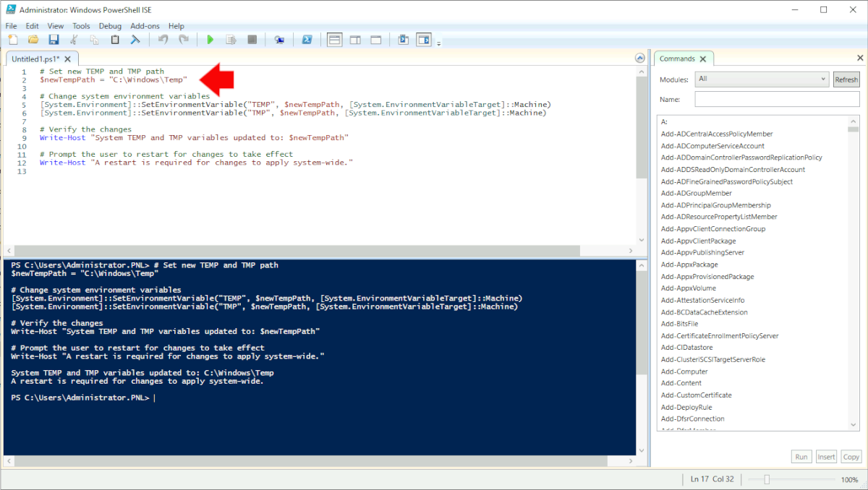Click Show Command Window toolbar icon
Image resolution: width=868 pixels, height=490 pixels.
pos(404,40)
